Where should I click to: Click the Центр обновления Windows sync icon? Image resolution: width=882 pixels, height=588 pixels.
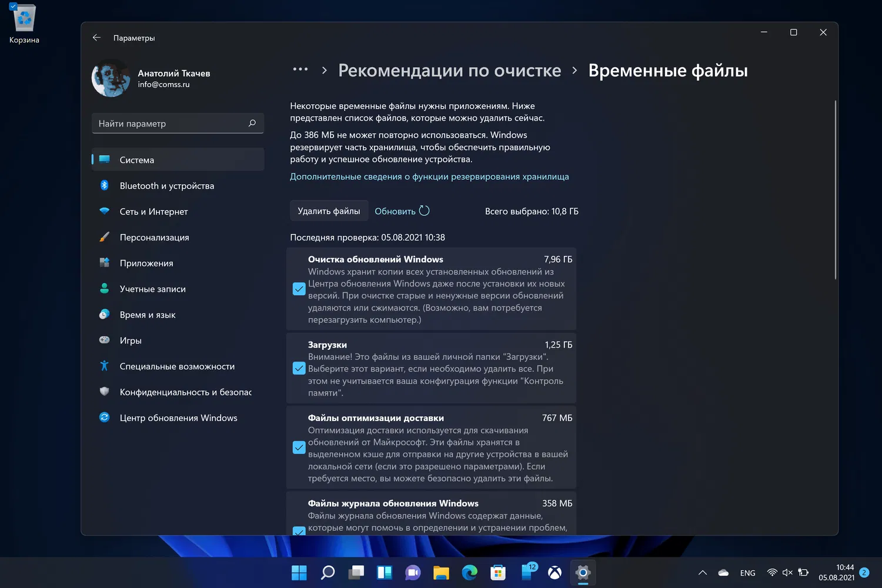tap(105, 417)
